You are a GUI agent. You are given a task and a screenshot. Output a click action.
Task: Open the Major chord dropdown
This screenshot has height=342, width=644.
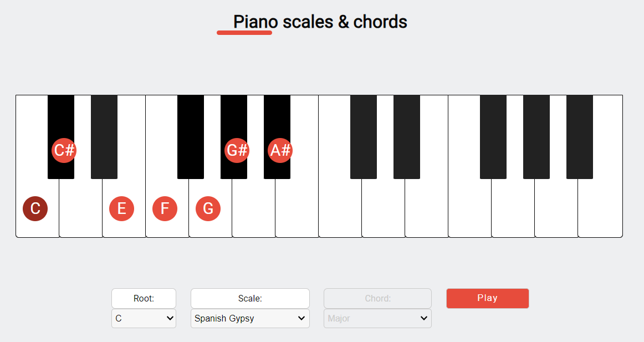coord(377,319)
